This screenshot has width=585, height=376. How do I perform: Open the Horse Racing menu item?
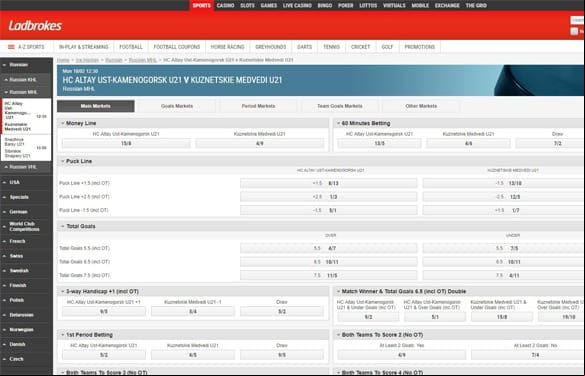227,47
